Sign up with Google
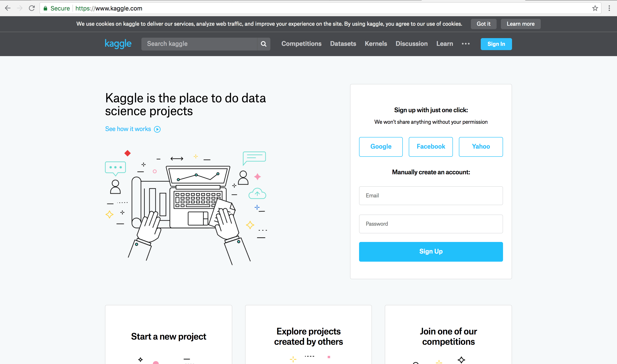 point(381,147)
